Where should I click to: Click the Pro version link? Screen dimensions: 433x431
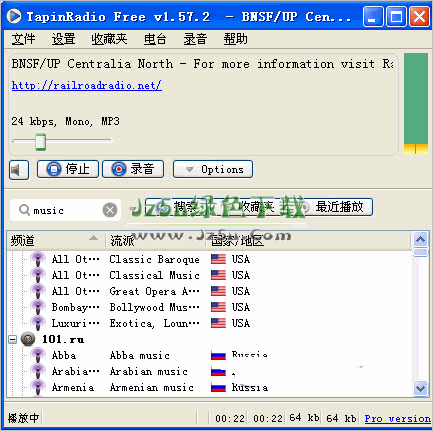point(397,418)
